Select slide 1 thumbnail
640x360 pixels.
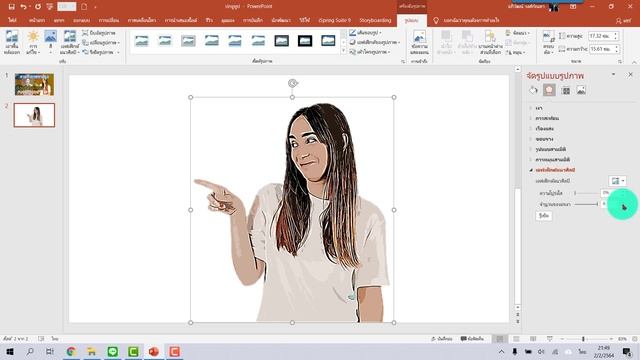[x=34, y=84]
